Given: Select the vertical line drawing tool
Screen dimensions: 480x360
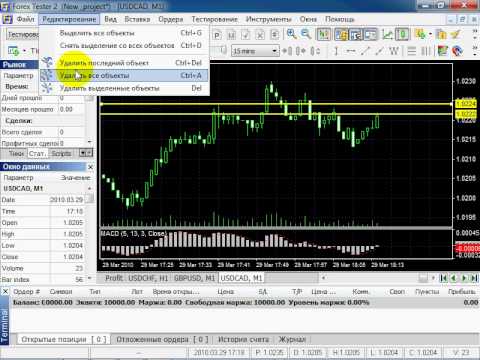Looking at the screenshot, I should 336,51.
